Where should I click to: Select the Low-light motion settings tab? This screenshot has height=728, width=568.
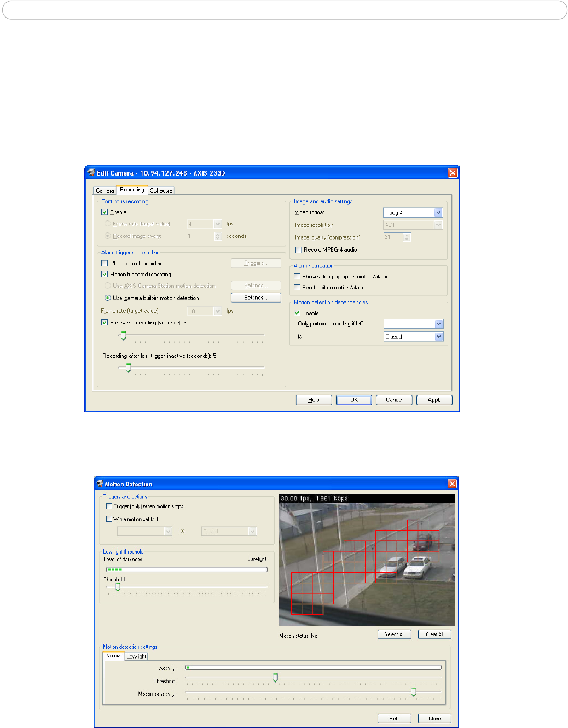click(136, 656)
